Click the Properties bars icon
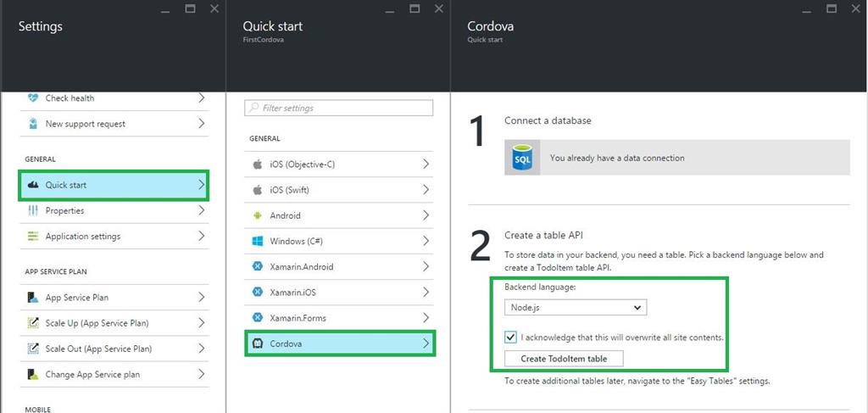 [33, 210]
